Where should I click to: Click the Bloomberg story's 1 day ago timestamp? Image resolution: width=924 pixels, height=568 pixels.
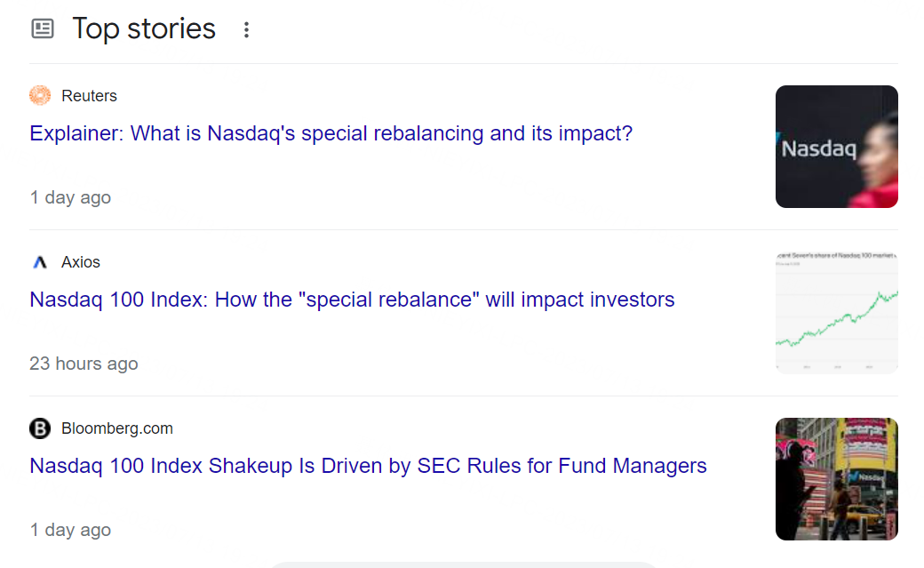point(70,530)
